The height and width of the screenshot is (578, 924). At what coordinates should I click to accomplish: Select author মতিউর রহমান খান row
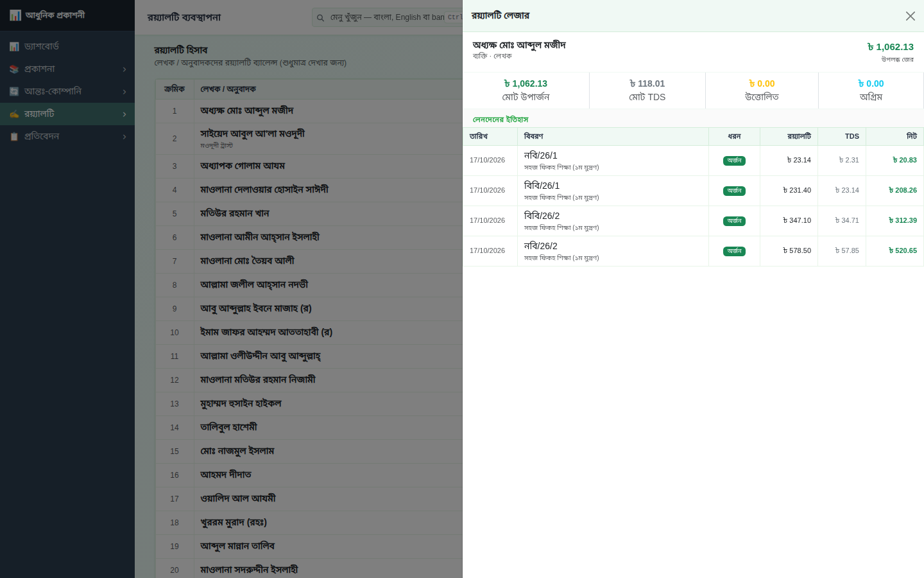(x=309, y=214)
